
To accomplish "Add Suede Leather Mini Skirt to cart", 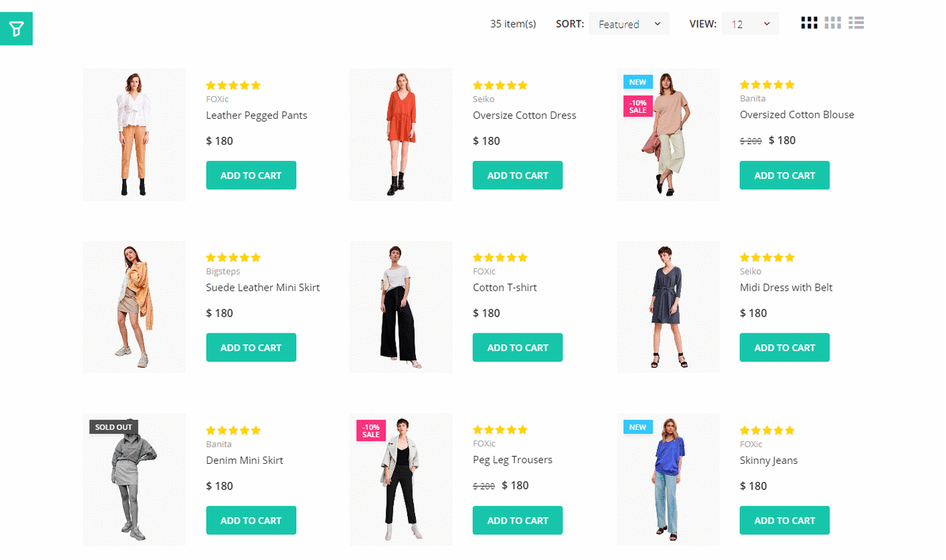I will click(251, 348).
